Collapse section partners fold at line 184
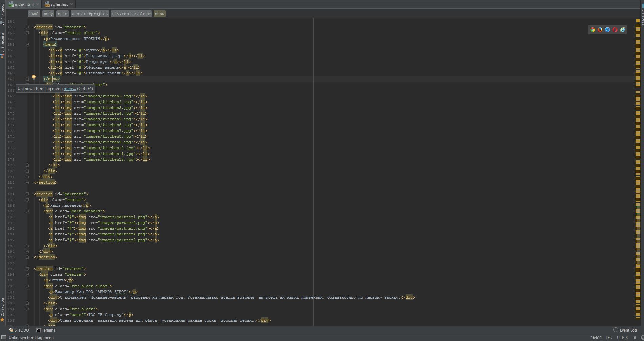This screenshot has height=341, width=644. (27, 194)
